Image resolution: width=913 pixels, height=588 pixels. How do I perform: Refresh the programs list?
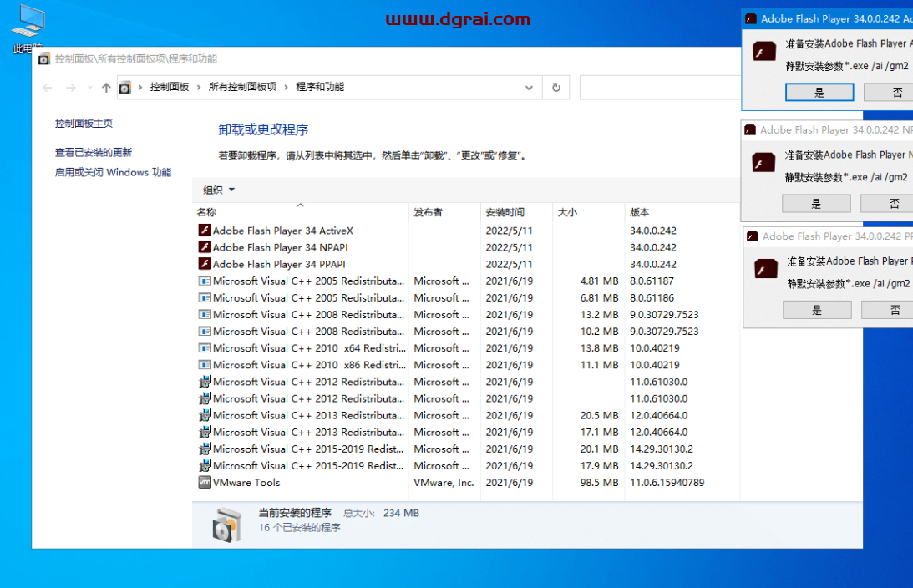click(556, 88)
